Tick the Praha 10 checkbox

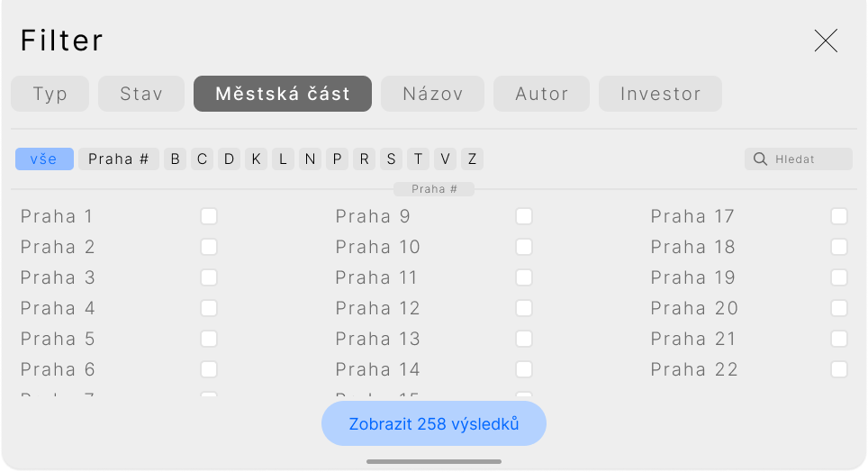point(524,247)
